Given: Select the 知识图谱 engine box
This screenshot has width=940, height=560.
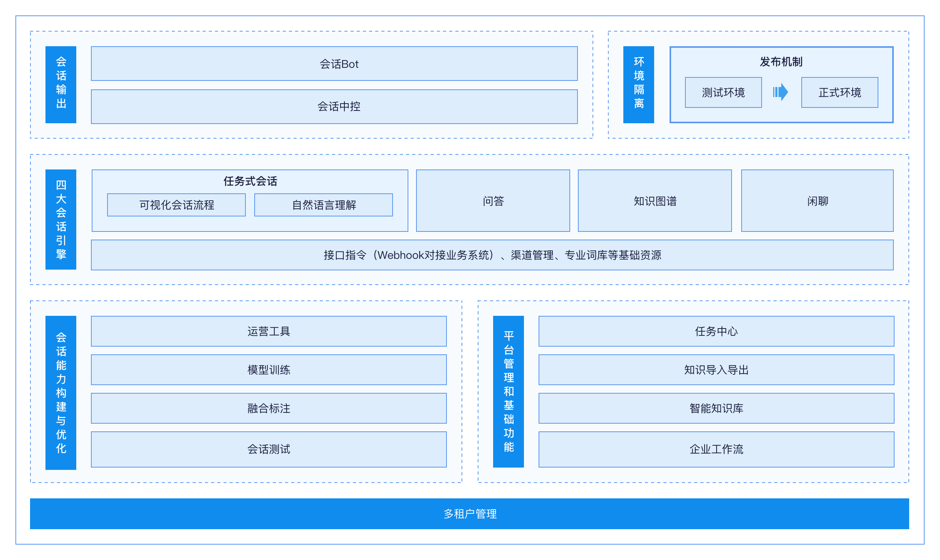Looking at the screenshot, I should 655,201.
